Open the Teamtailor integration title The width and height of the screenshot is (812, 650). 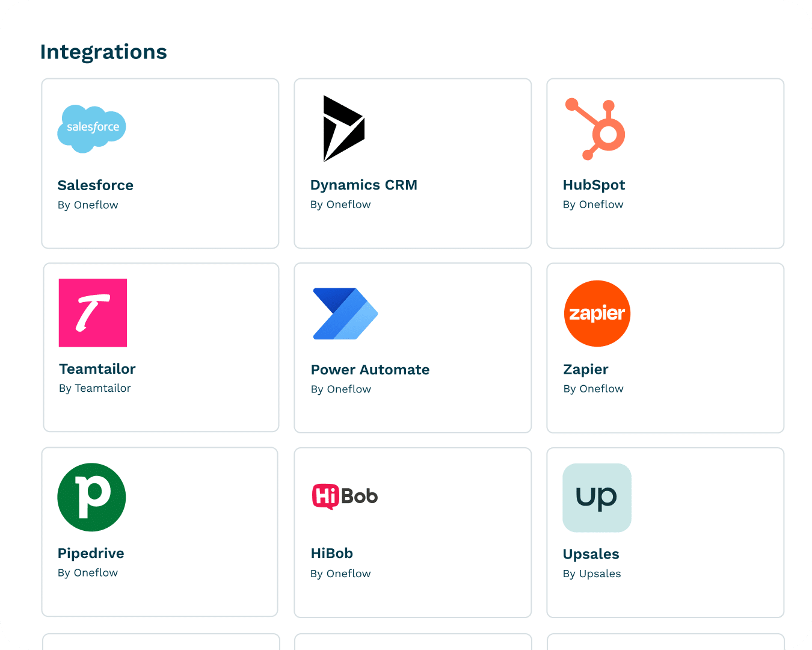[97, 369]
